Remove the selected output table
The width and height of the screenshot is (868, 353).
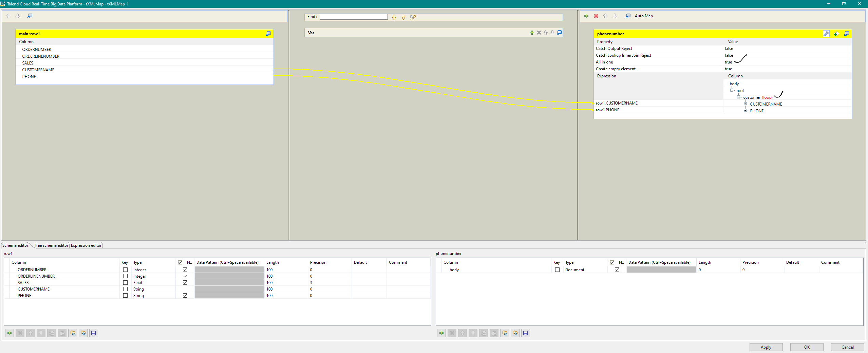tap(596, 16)
